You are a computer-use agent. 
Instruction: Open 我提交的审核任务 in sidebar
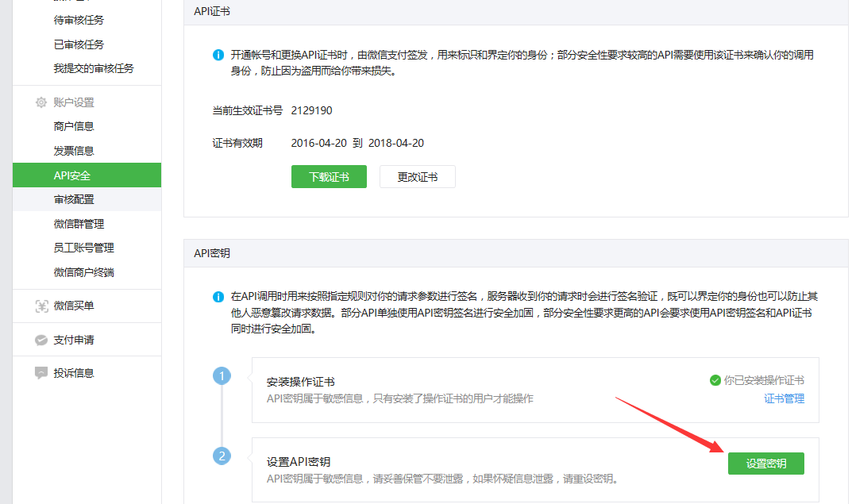tap(94, 68)
